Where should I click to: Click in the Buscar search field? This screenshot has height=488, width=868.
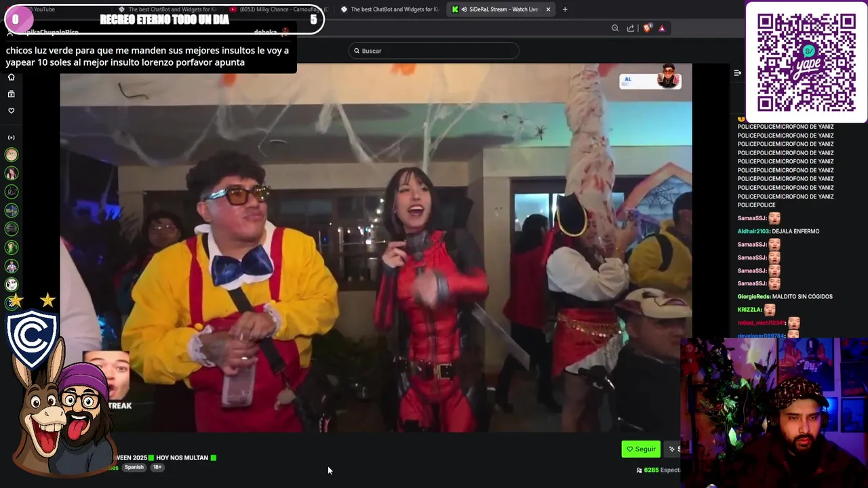(x=434, y=51)
